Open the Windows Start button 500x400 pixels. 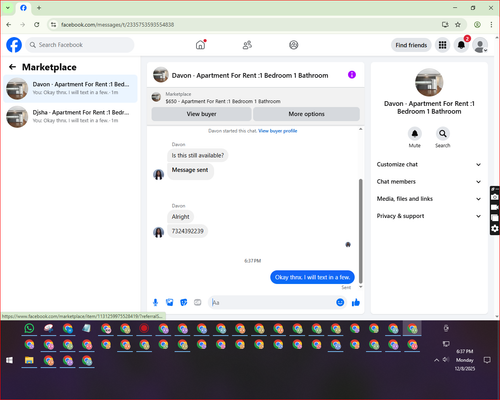(x=10, y=360)
